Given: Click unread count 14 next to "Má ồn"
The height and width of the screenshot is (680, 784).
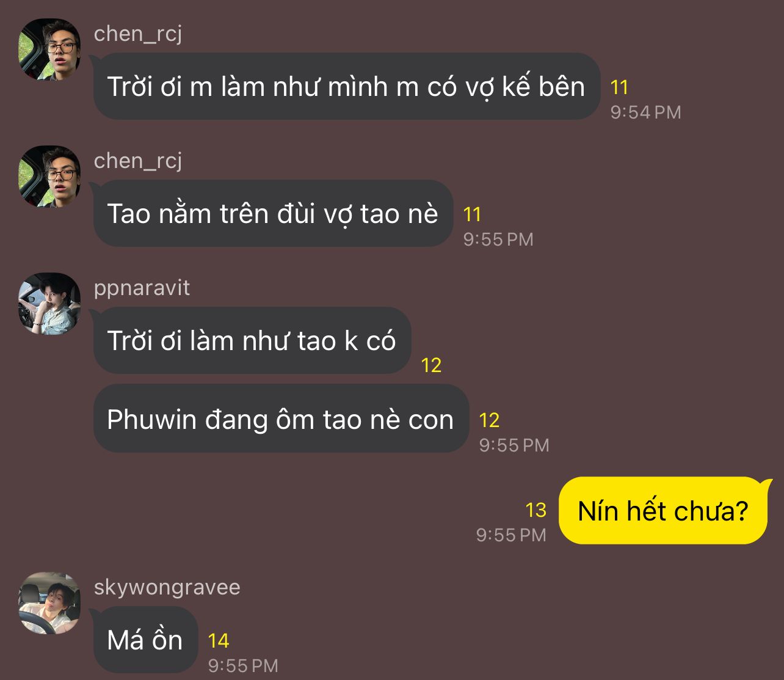Looking at the screenshot, I should pos(218,640).
